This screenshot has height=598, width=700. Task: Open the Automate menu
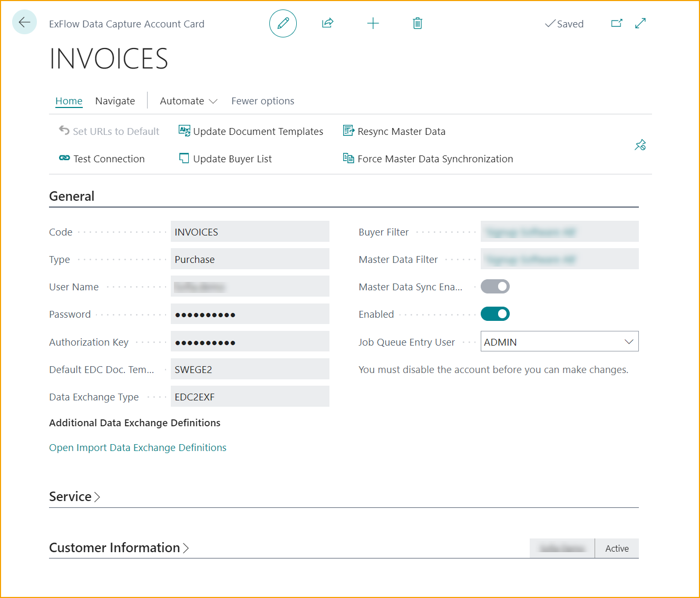pos(188,101)
